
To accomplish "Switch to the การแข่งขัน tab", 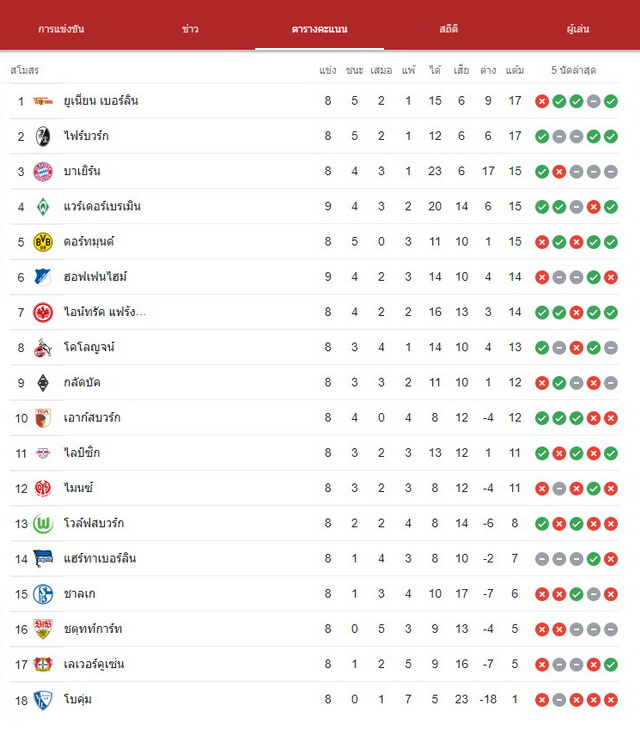I will point(61,29).
